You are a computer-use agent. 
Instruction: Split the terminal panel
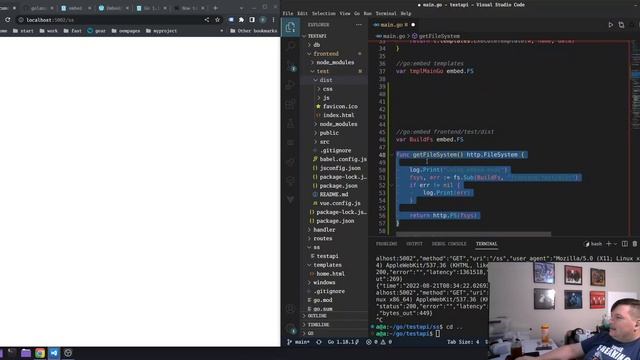pos(624,244)
